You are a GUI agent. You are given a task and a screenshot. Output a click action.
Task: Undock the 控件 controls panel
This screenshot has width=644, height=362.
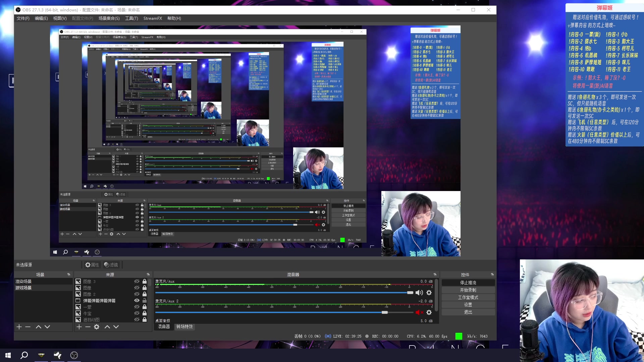click(492, 275)
